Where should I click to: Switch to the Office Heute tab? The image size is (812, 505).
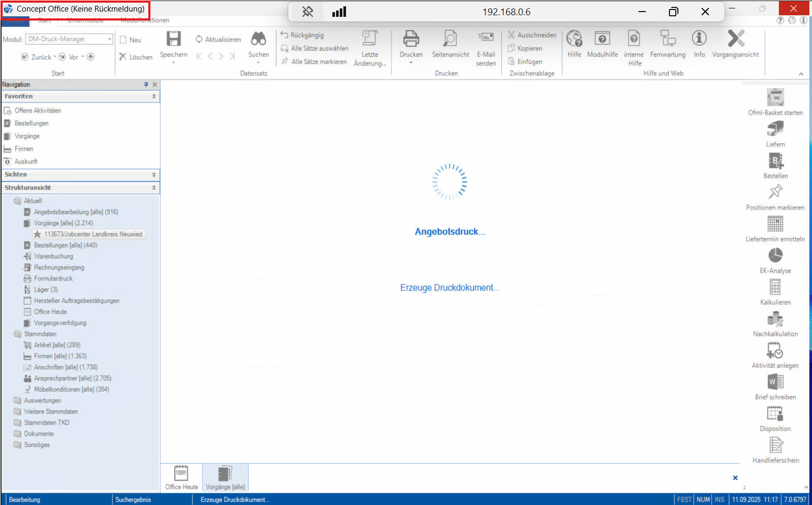click(x=181, y=478)
